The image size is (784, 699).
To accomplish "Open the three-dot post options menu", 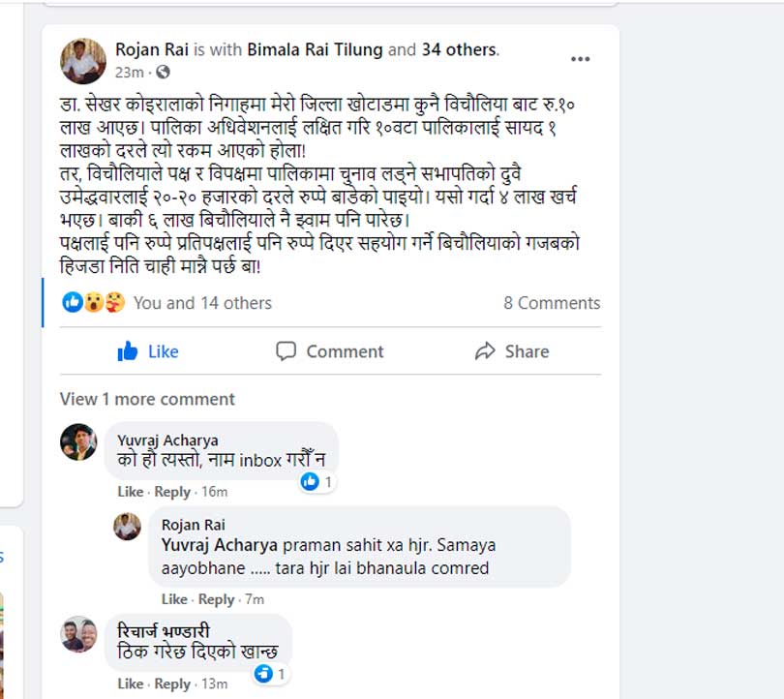I will click(x=580, y=59).
